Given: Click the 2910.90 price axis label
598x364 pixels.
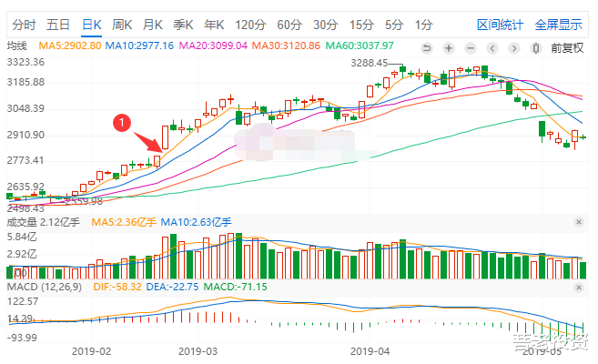Looking at the screenshot, I should (x=25, y=135).
